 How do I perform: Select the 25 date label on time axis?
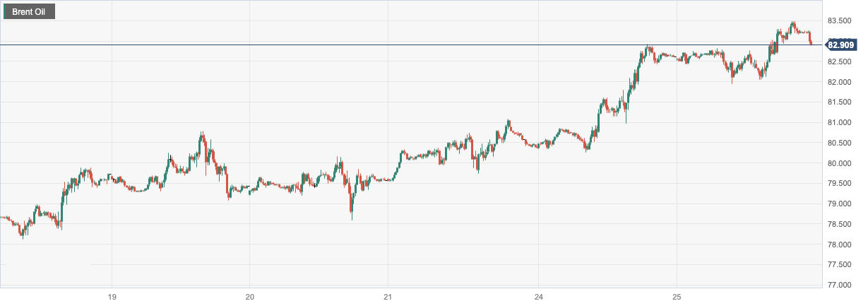(676, 297)
